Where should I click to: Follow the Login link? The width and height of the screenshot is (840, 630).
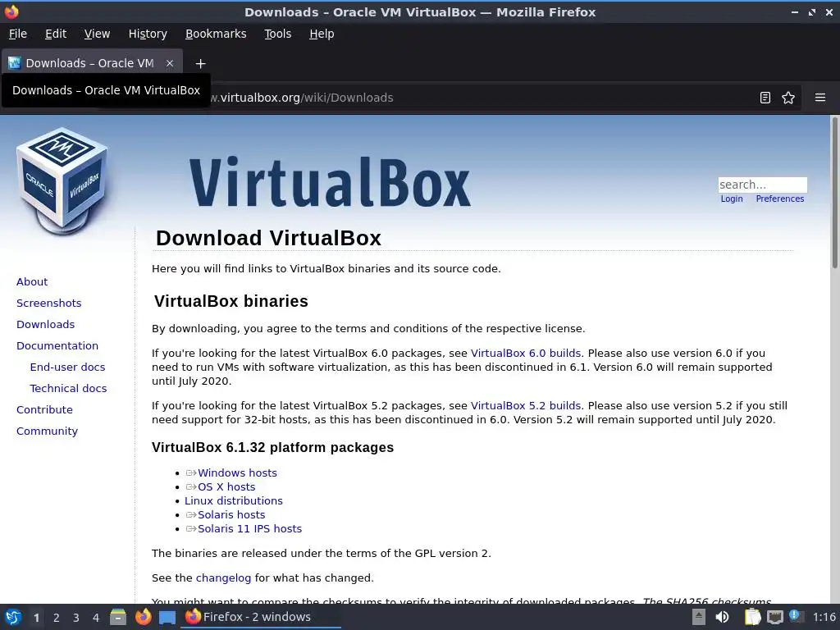pos(731,199)
